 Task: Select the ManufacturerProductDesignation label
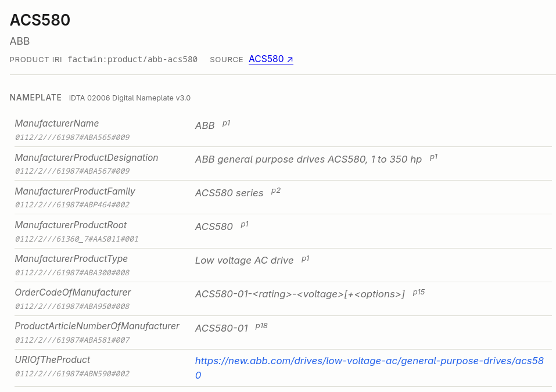[x=87, y=158]
